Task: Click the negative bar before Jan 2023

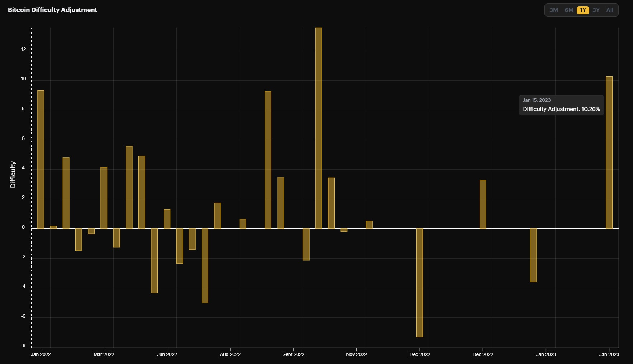Action: tap(533, 255)
